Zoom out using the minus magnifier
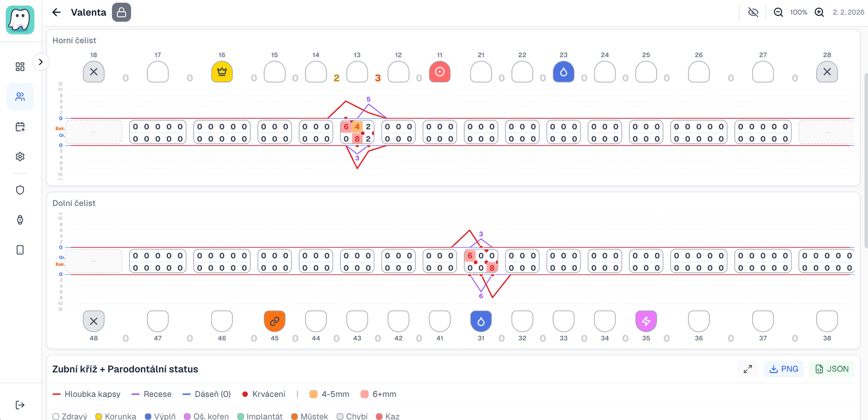 [778, 12]
